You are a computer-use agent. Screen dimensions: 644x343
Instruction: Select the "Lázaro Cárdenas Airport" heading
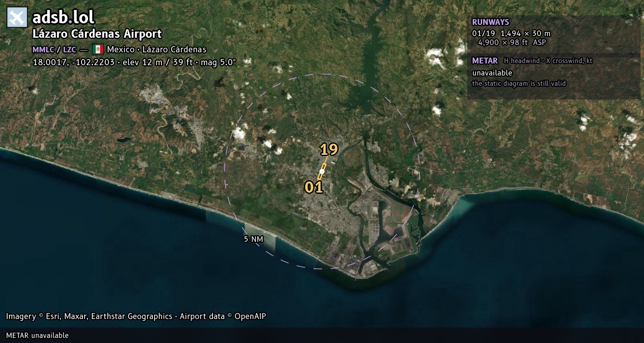[x=97, y=34]
